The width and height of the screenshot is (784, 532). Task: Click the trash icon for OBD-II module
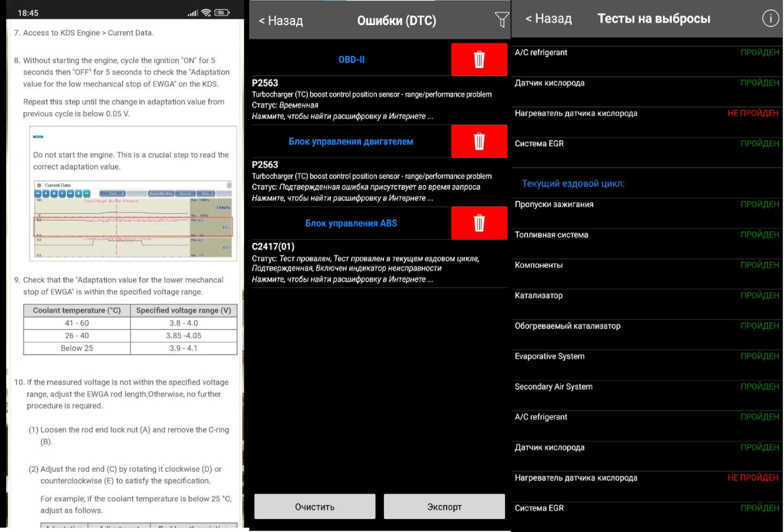(x=478, y=59)
